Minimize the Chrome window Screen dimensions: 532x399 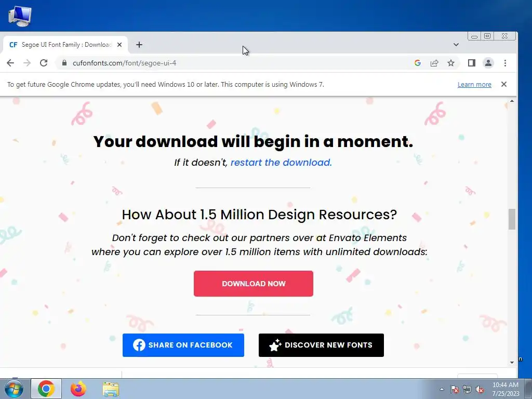tap(475, 36)
